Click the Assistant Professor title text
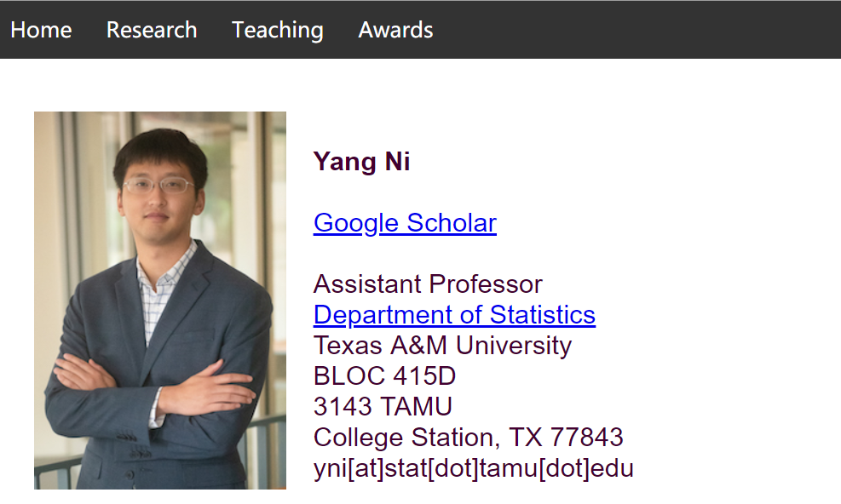 coord(428,284)
